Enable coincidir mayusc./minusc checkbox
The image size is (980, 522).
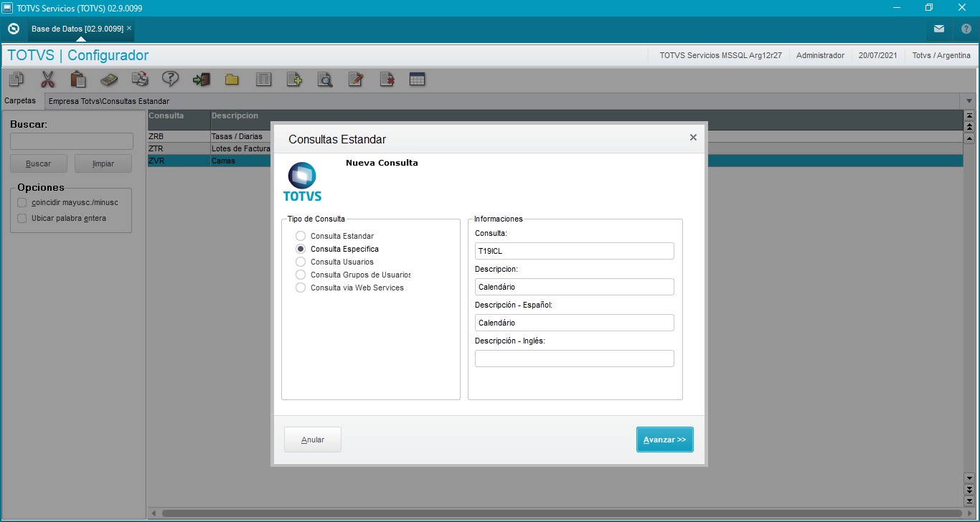[22, 202]
